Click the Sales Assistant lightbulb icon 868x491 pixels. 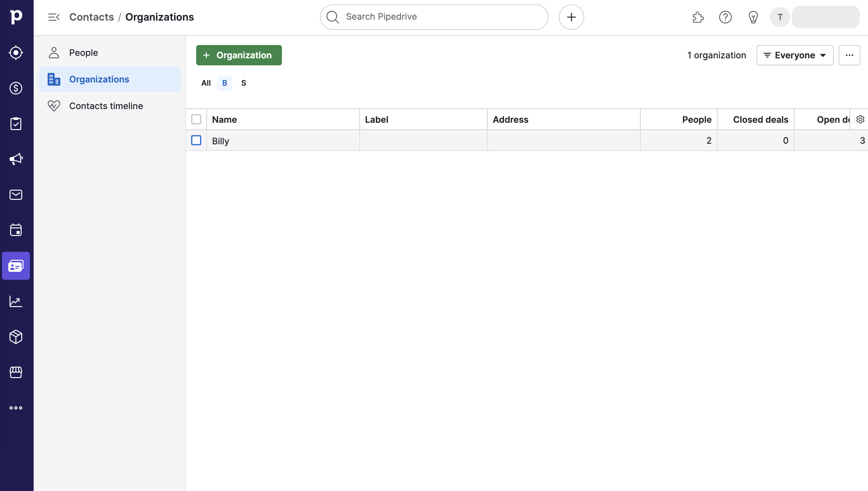(x=753, y=17)
